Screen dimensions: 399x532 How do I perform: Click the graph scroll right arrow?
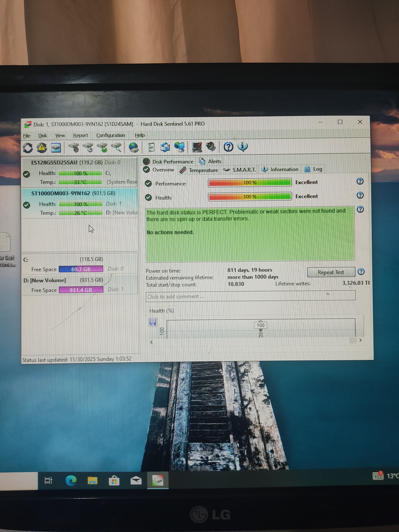click(360, 340)
